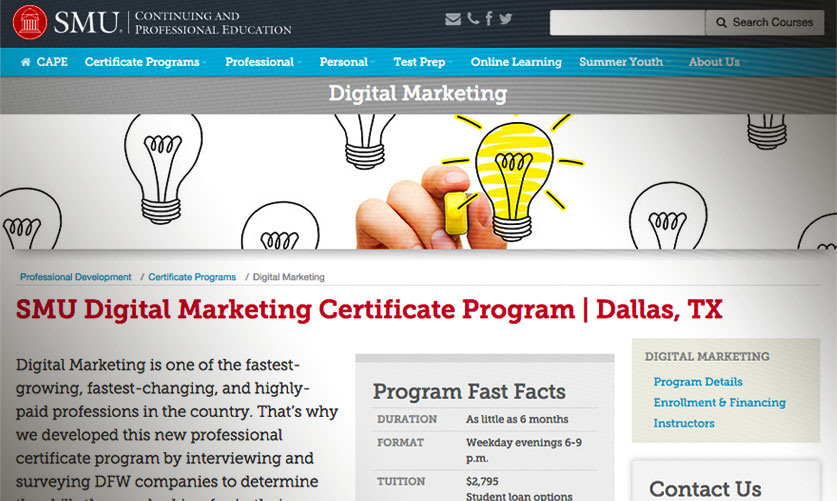Focus the course search input field
The height and width of the screenshot is (501, 837).
tap(627, 22)
